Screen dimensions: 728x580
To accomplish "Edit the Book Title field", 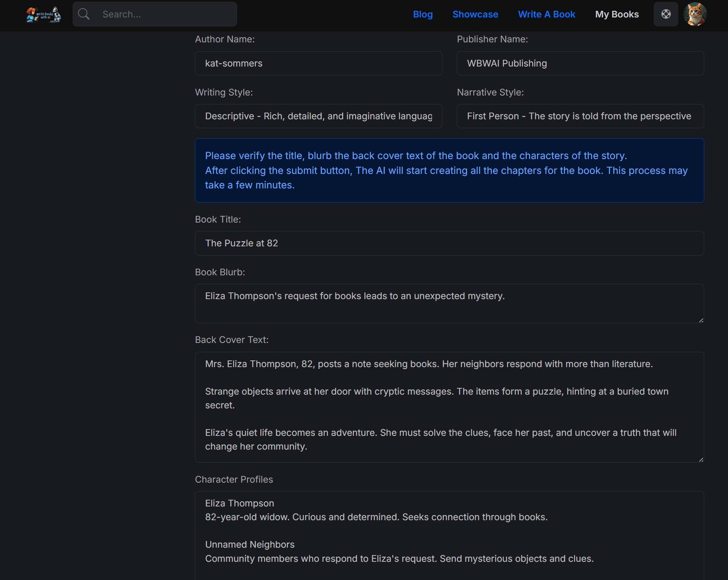I will click(449, 243).
